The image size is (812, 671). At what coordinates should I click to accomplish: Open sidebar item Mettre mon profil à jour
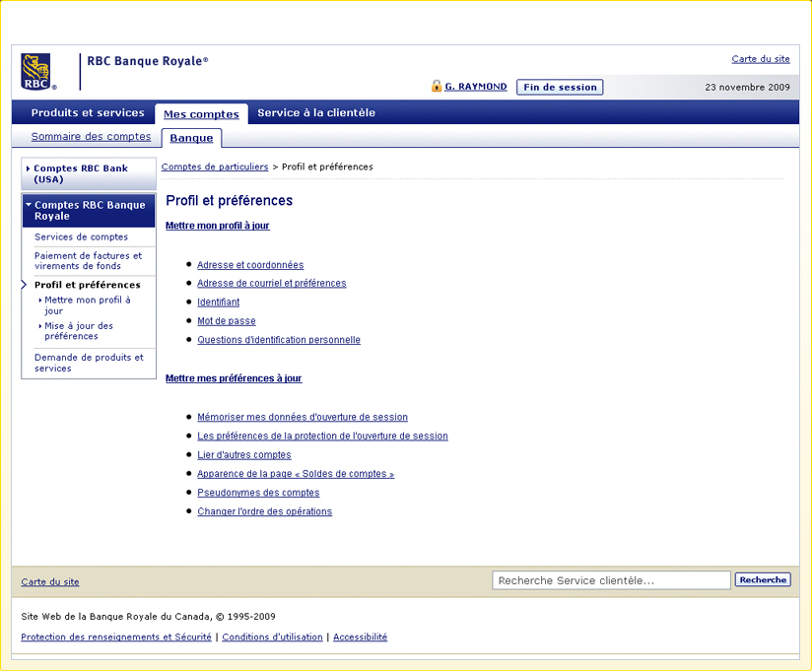[88, 304]
